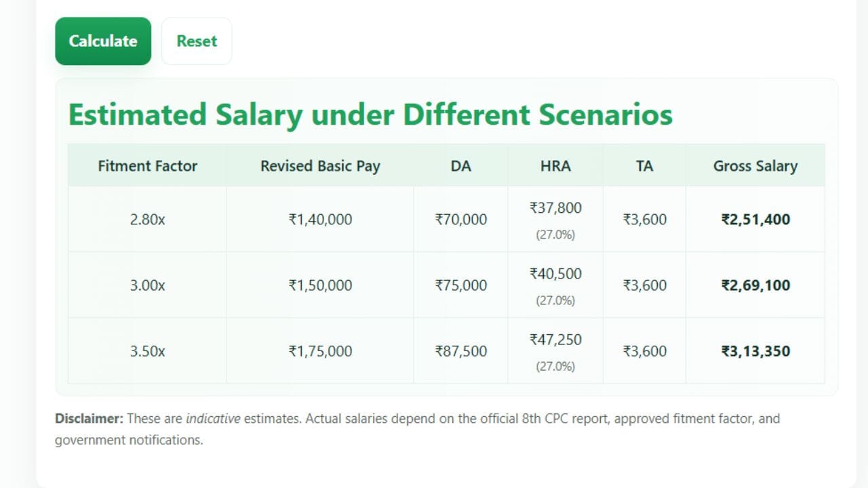Click the Estimated Salary under Different Scenarios heading
868x488 pixels.
370,115
